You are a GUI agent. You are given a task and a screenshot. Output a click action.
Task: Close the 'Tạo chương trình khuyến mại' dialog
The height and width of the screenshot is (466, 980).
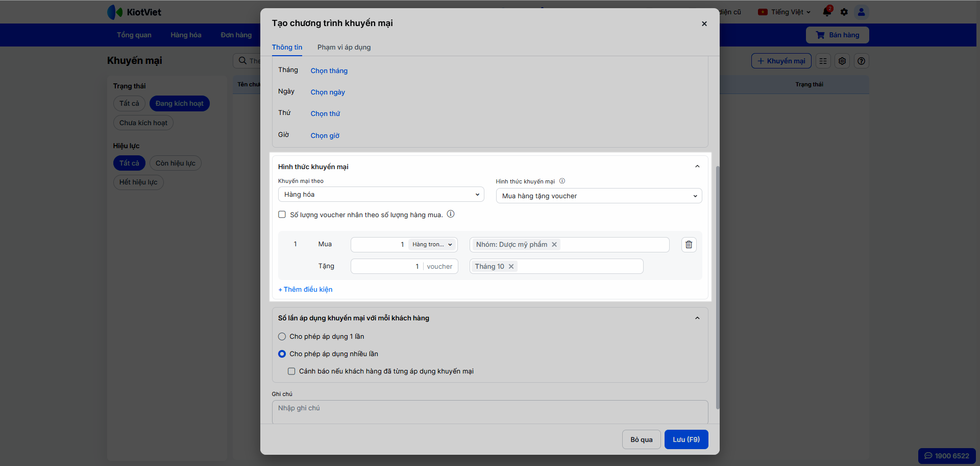[x=704, y=24]
